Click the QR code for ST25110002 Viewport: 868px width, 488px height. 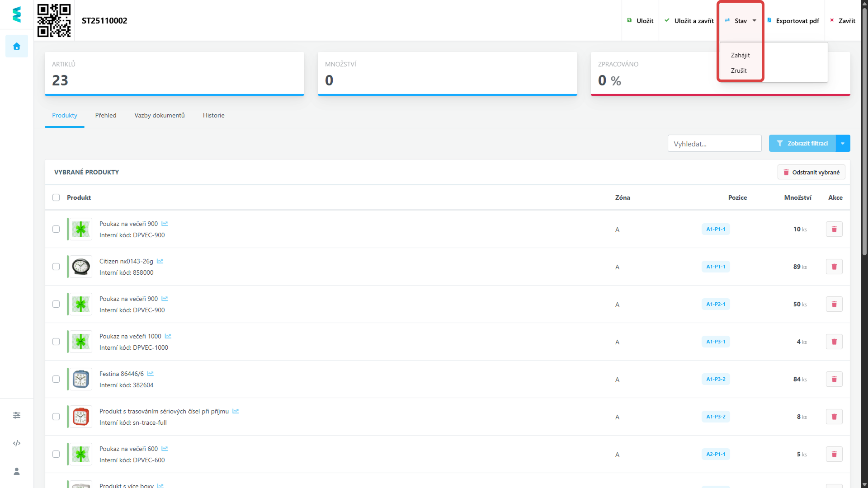pyautogui.click(x=54, y=20)
